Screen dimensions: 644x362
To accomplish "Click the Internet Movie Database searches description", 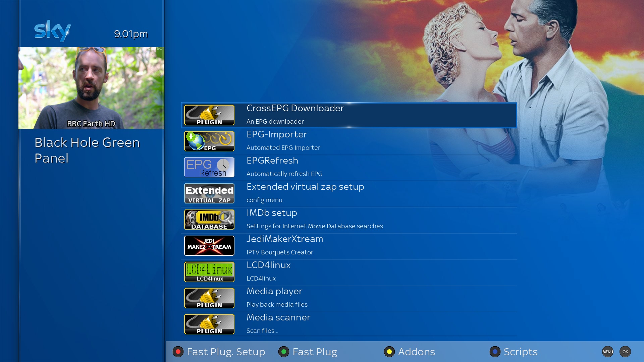I will [315, 226].
